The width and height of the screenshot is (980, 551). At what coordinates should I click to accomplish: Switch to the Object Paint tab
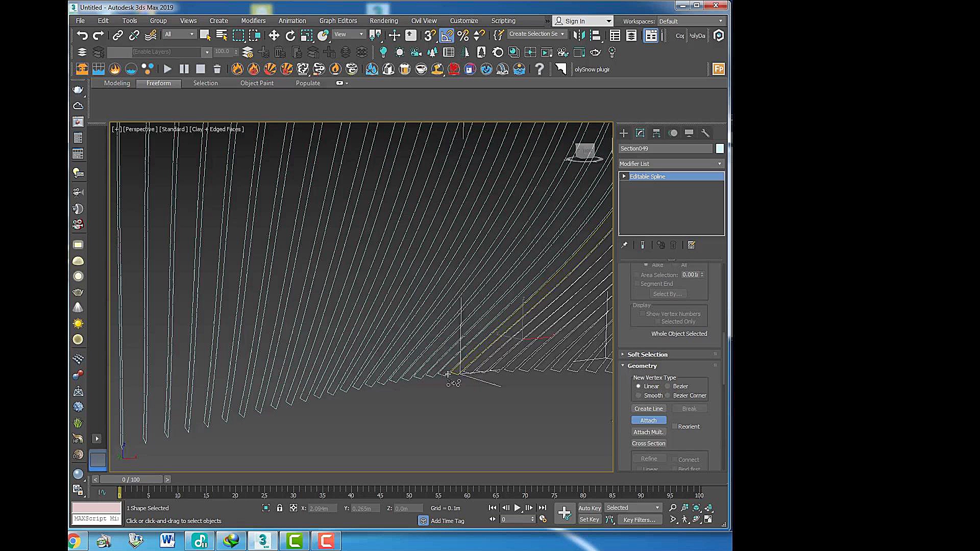257,83
